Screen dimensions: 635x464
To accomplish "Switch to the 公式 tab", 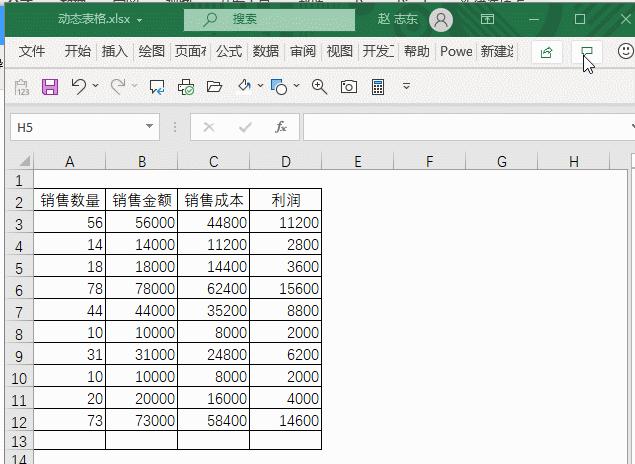I will 229,51.
